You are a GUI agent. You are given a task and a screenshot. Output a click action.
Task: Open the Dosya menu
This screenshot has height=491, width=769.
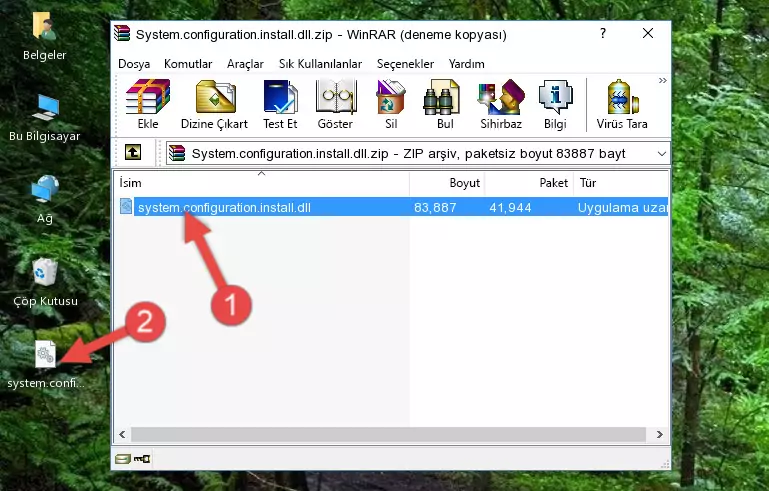pos(134,64)
